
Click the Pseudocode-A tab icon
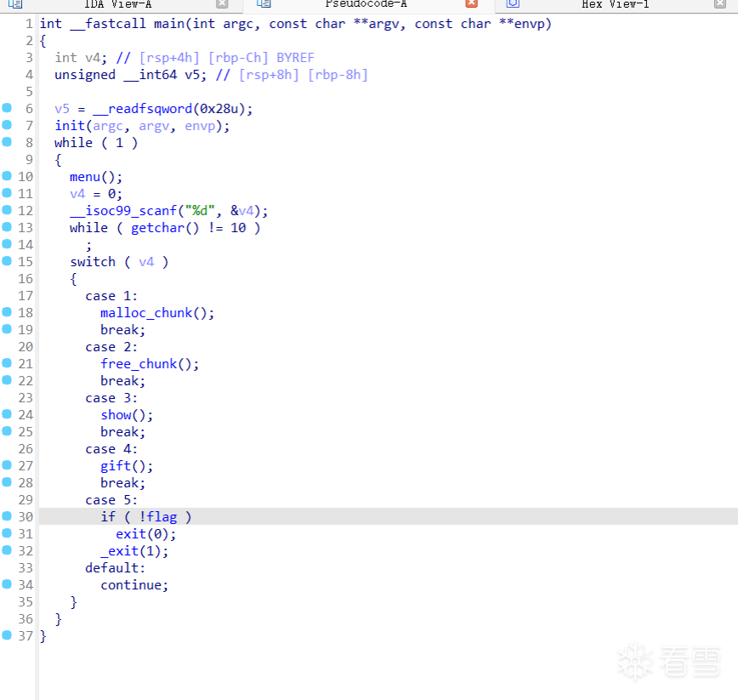(264, 4)
